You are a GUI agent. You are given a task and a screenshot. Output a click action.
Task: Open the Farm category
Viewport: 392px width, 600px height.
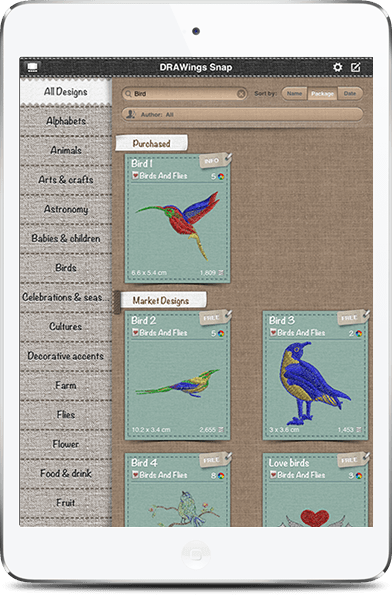[x=65, y=385]
